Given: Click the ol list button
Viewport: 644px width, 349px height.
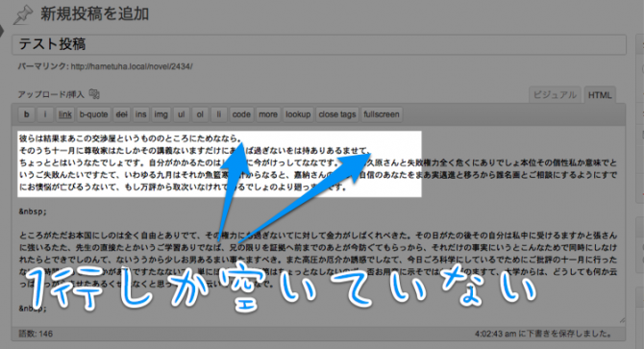Looking at the screenshot, I should (200, 114).
